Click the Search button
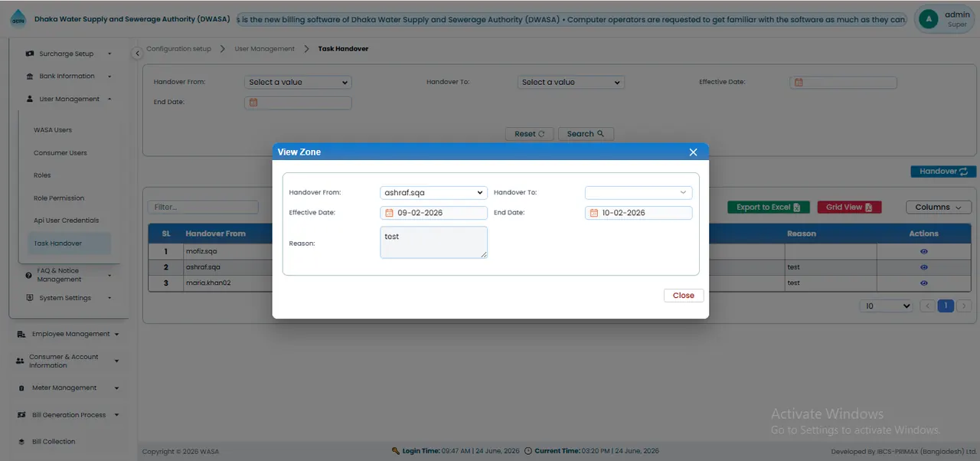Image resolution: width=980 pixels, height=461 pixels. 586,134
